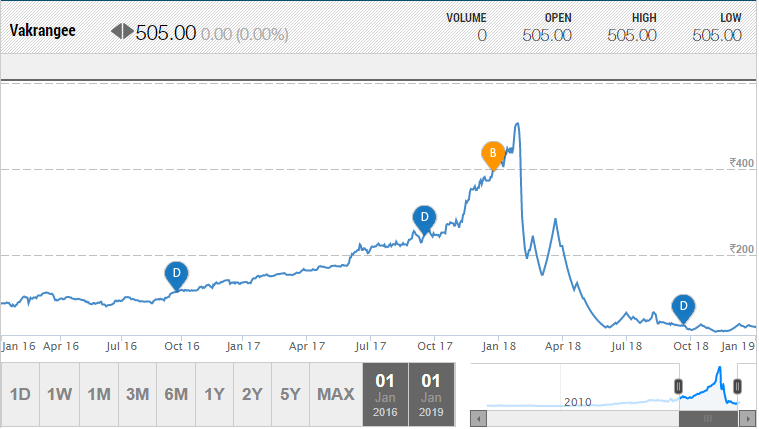Click the navigator right range handle
This screenshot has height=429, width=759.
(737, 386)
